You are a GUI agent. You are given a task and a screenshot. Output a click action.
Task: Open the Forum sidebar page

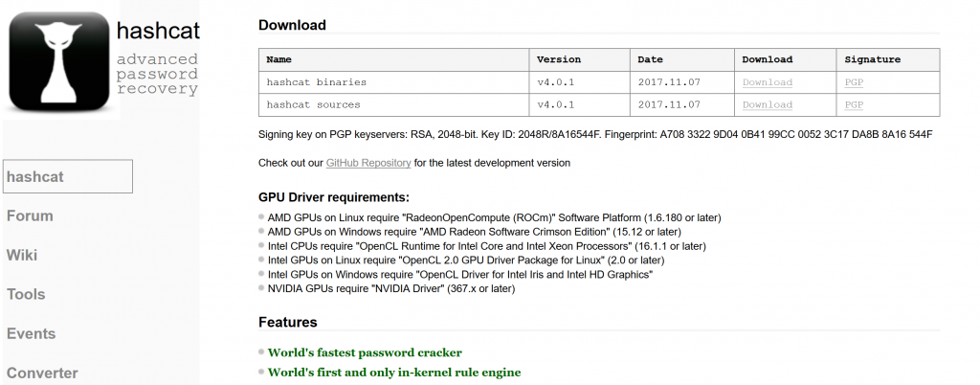30,215
